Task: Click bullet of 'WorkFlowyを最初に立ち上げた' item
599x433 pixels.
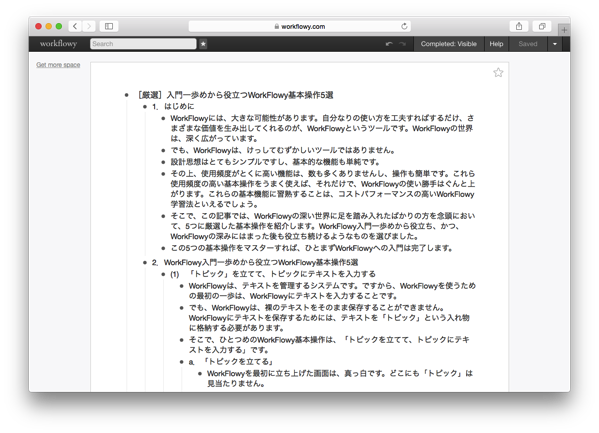Action: 200,373
